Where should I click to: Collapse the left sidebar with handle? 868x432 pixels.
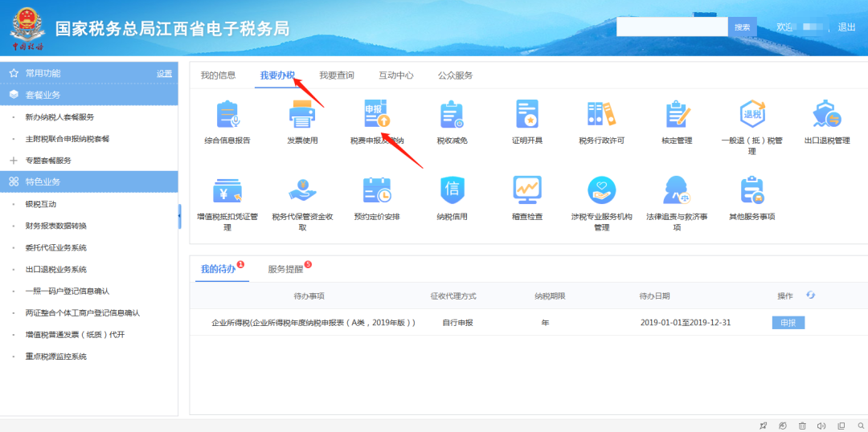coord(179,217)
